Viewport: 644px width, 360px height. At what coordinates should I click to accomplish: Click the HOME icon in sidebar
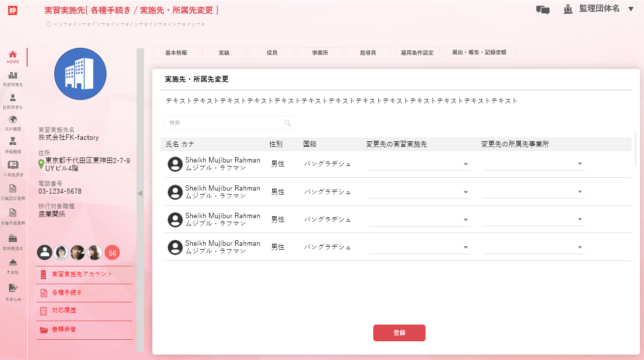pos(13,55)
